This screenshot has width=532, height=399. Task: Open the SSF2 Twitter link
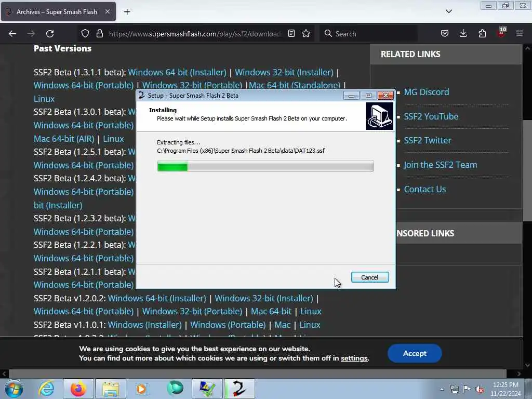[x=428, y=140]
